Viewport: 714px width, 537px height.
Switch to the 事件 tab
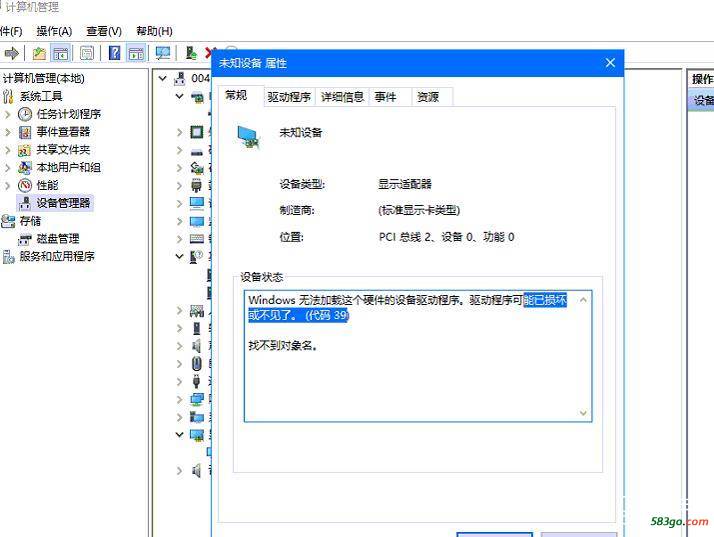tap(390, 97)
